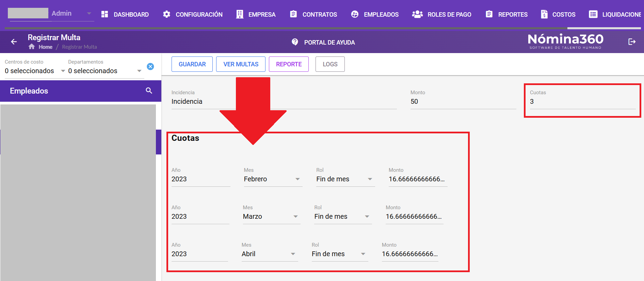Click the Año field in Abril row
Screen dimensions: 644x281
[x=199, y=254]
